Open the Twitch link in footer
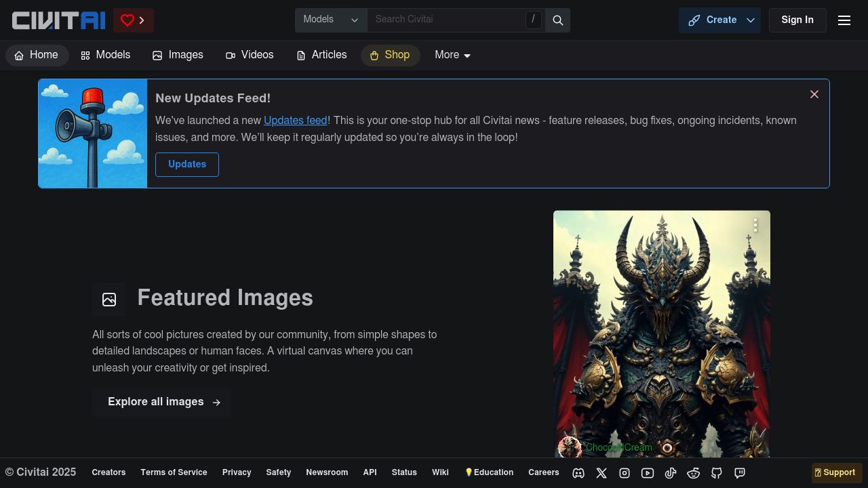Image resolution: width=868 pixels, height=488 pixels. tap(740, 473)
